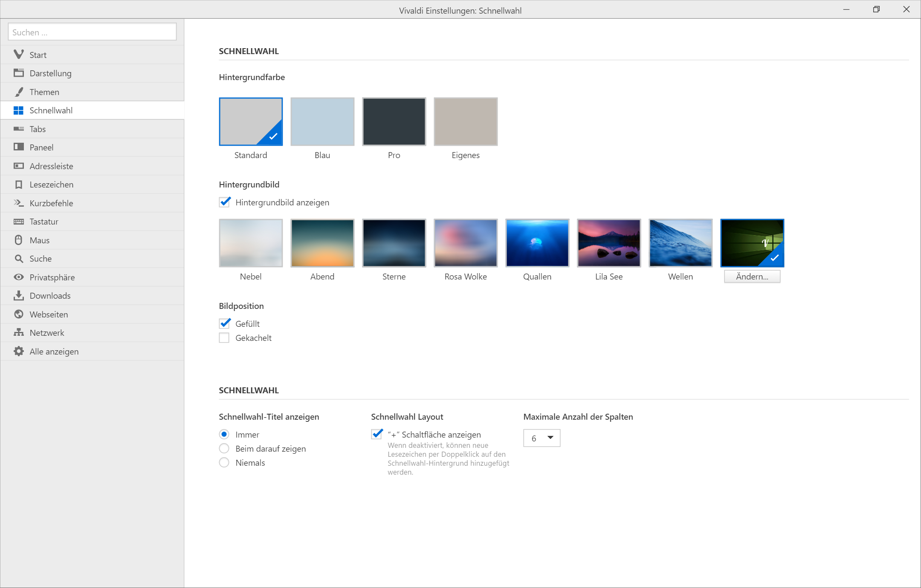Uncheck "+" Schaltfläche anzeigen option
Viewport: 921px width, 588px height.
377,435
